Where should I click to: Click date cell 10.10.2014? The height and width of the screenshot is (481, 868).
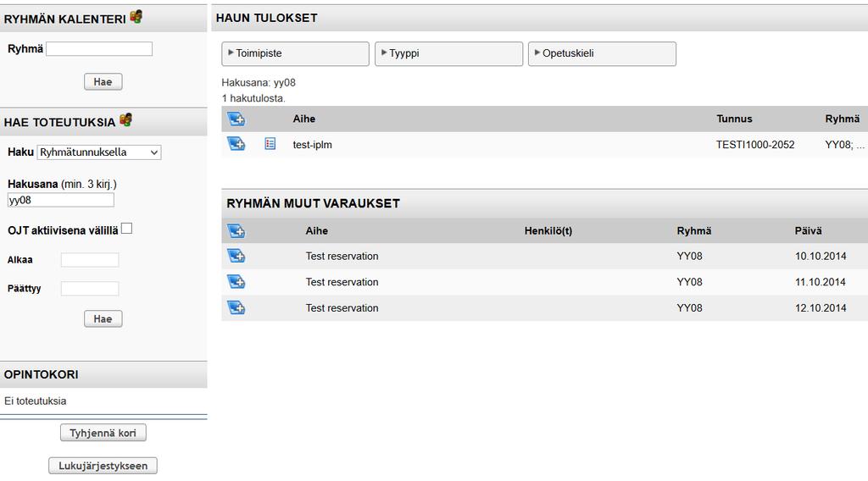click(x=821, y=256)
